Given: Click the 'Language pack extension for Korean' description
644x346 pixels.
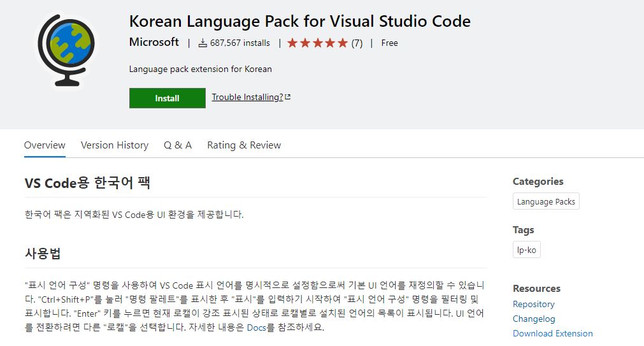Looking at the screenshot, I should (x=201, y=69).
